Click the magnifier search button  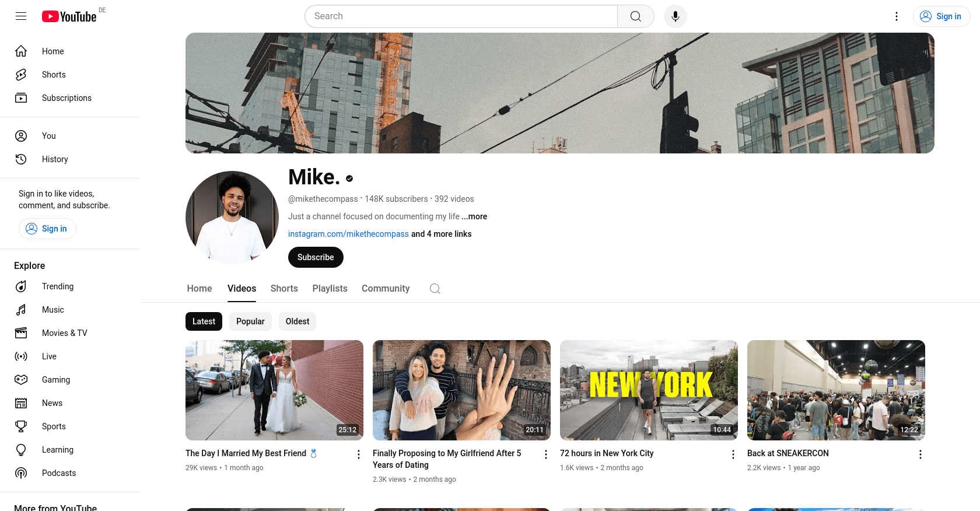635,16
